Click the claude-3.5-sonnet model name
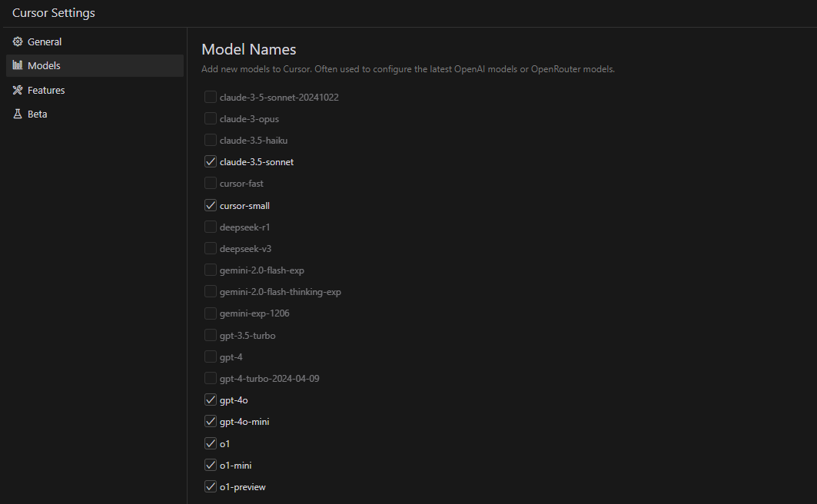This screenshot has height=504, width=817. (x=257, y=162)
